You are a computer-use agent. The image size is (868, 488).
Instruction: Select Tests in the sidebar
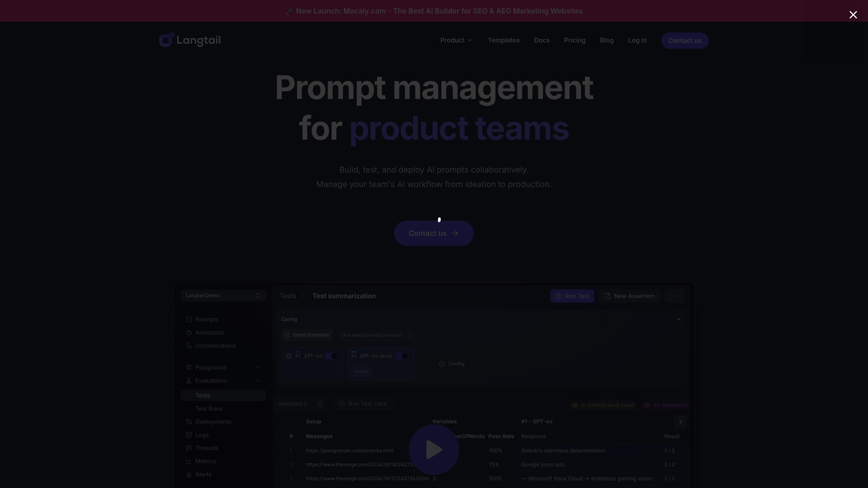(x=223, y=395)
